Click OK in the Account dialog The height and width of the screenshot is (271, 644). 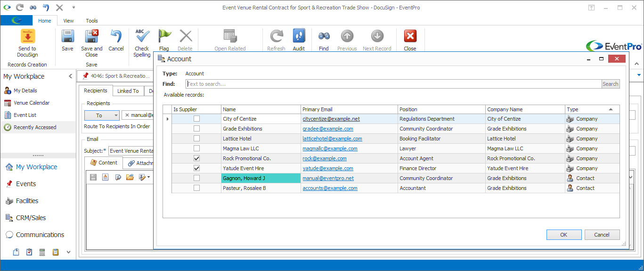click(564, 235)
